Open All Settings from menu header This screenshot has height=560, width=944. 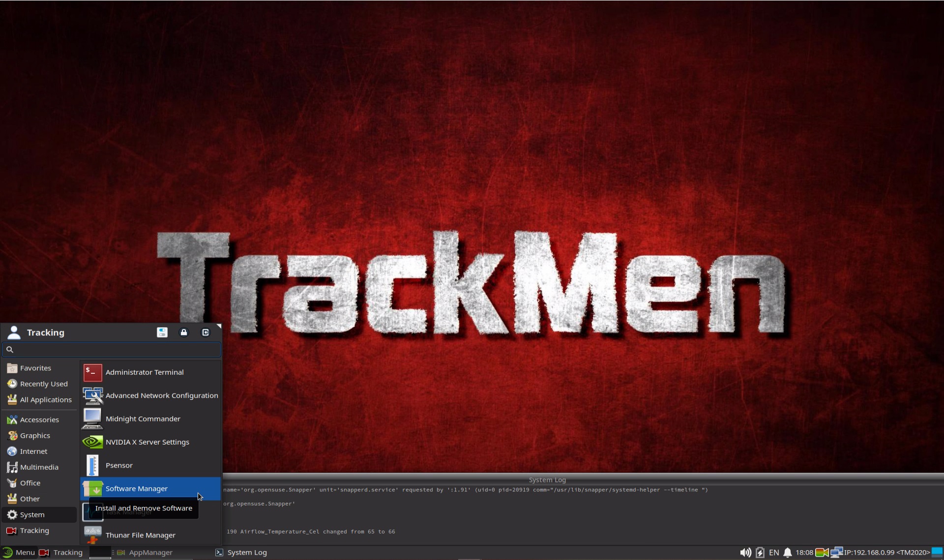(162, 333)
